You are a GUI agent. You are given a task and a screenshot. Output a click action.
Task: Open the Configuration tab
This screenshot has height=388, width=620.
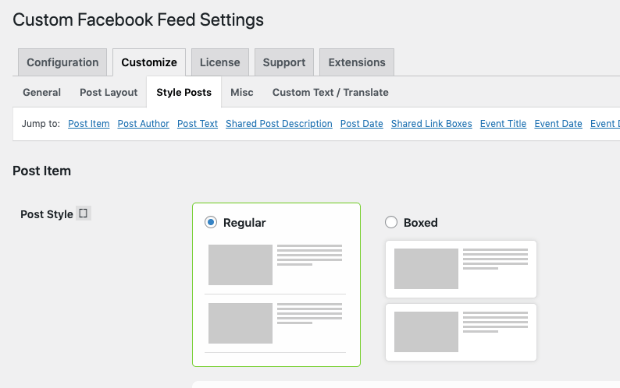(62, 62)
